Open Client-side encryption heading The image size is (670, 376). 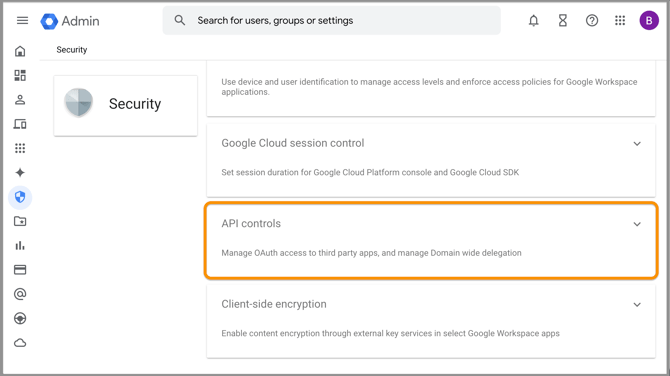click(x=274, y=304)
